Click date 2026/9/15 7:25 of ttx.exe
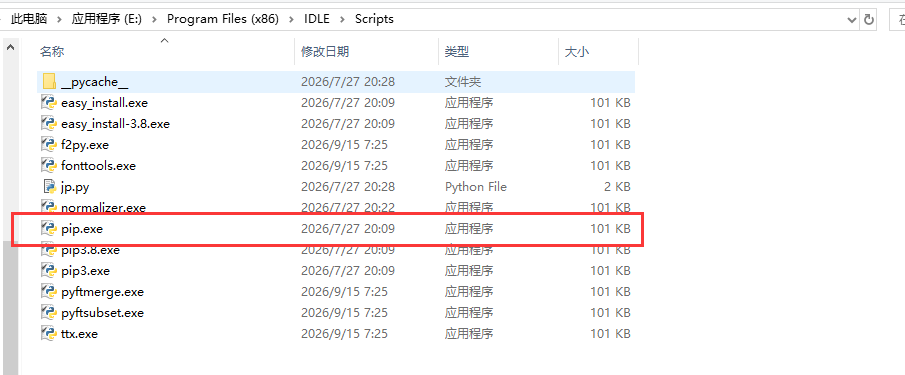Image resolution: width=905 pixels, height=375 pixels. tap(344, 333)
